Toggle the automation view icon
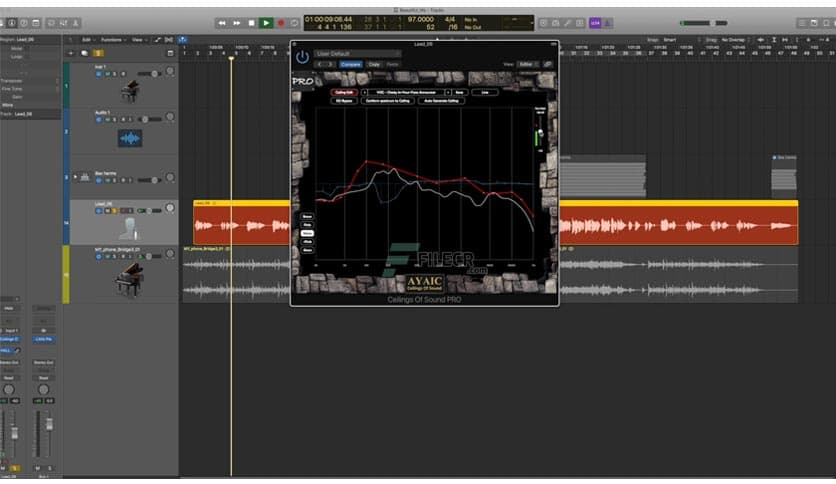Viewport: 836px width, 484px height. pos(158,39)
